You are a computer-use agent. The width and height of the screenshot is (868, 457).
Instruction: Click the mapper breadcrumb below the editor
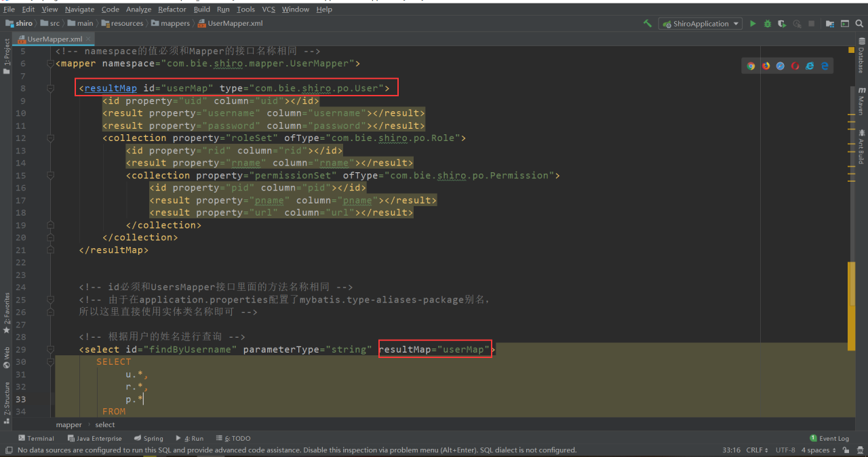coord(68,425)
